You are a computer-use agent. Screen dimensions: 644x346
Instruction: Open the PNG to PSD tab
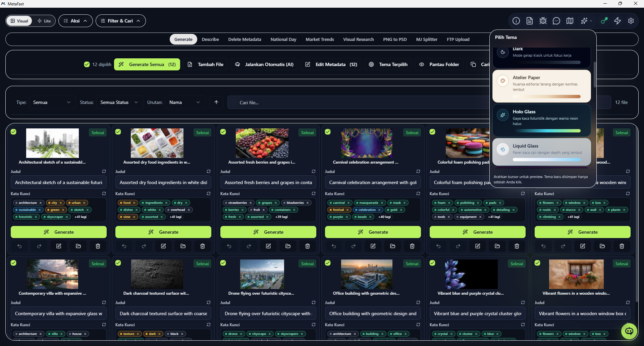[395, 39]
